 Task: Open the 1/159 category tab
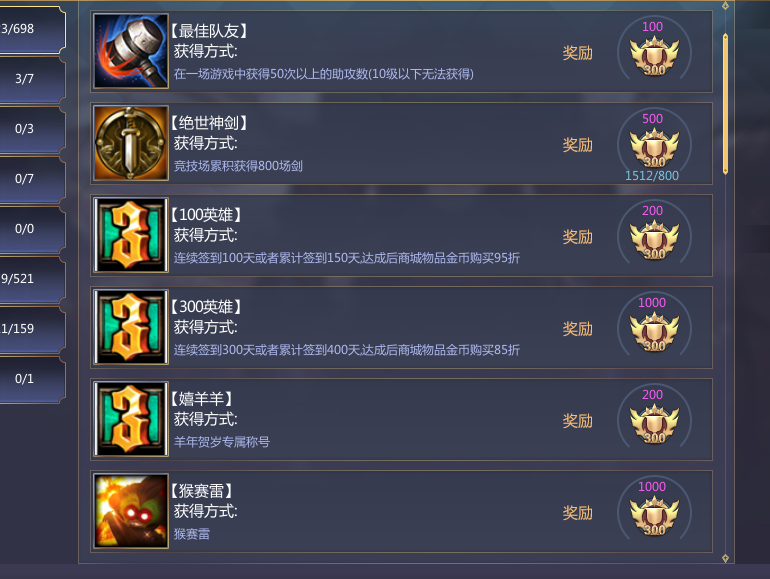[31, 329]
